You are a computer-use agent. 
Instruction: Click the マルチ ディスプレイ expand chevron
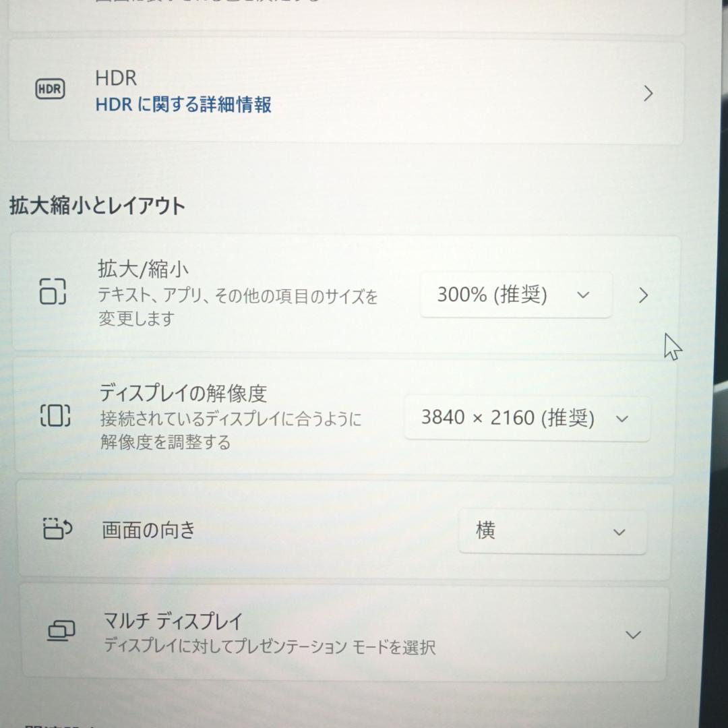pos(632,634)
